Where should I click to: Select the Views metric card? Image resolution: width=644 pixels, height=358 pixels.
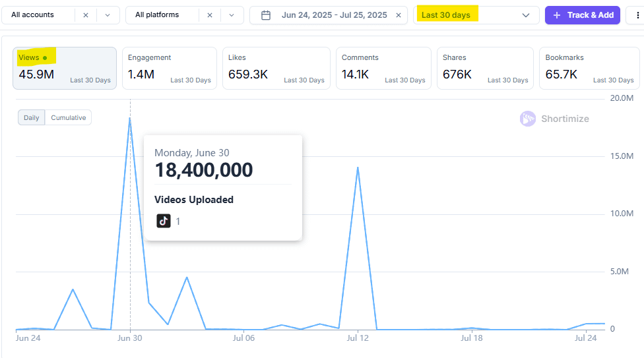(x=65, y=69)
